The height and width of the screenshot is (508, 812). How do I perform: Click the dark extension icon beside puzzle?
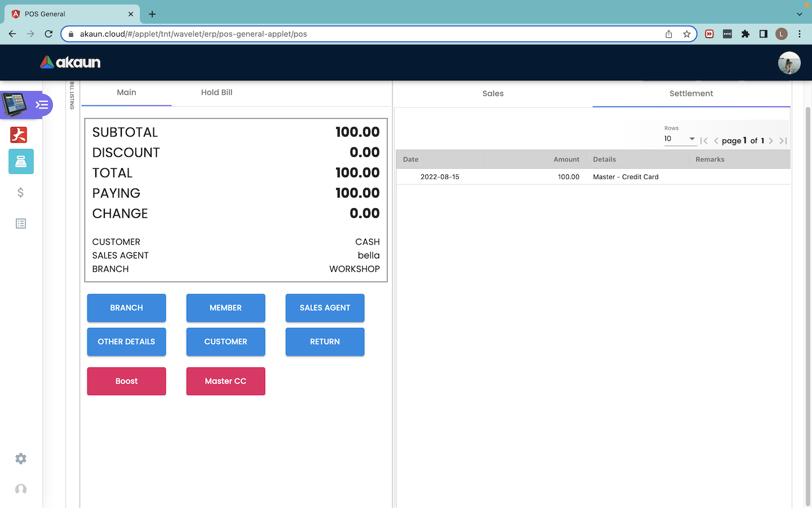click(x=727, y=34)
